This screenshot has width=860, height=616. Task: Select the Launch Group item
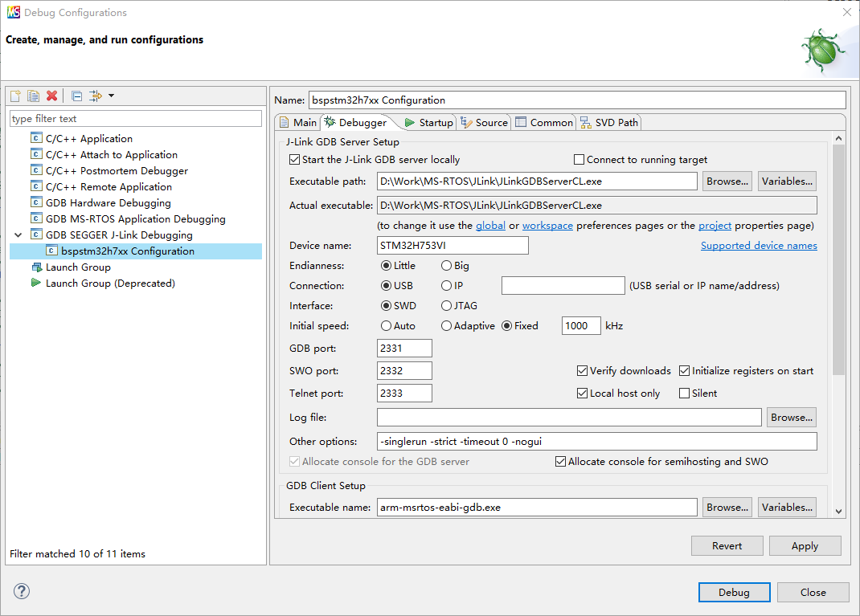78,267
